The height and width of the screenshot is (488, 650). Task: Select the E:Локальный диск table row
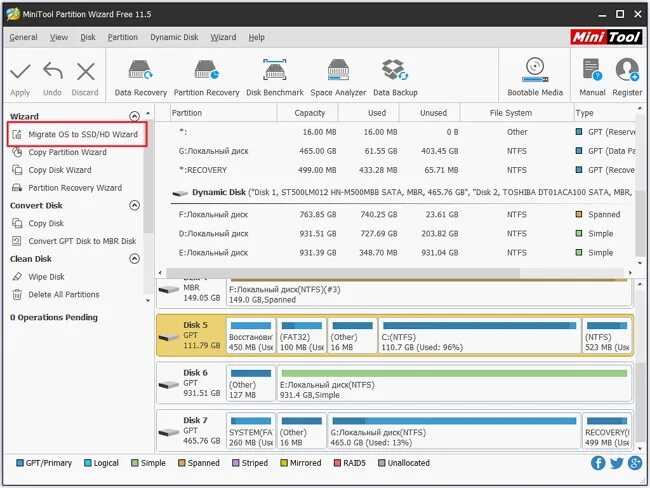click(402, 252)
